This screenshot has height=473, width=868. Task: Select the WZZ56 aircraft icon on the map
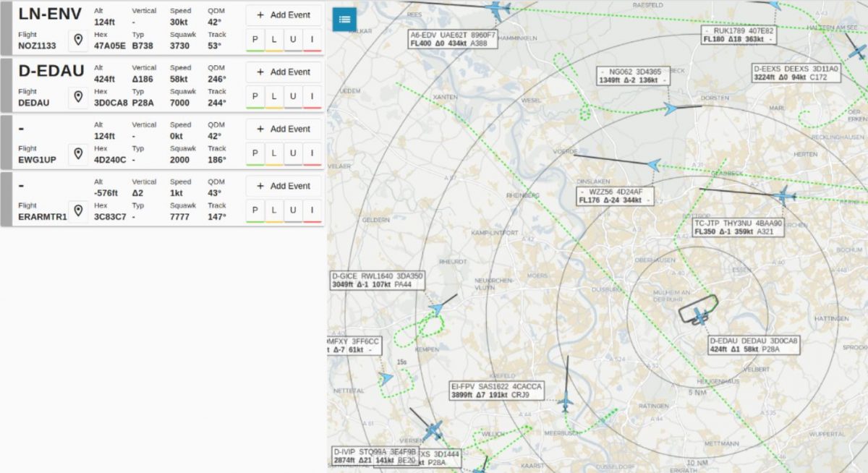point(654,165)
